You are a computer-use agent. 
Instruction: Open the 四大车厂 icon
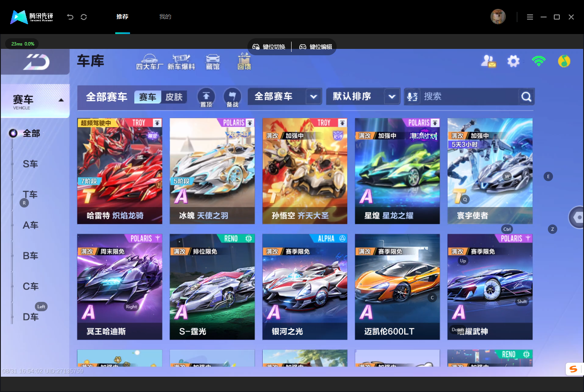tap(150, 62)
